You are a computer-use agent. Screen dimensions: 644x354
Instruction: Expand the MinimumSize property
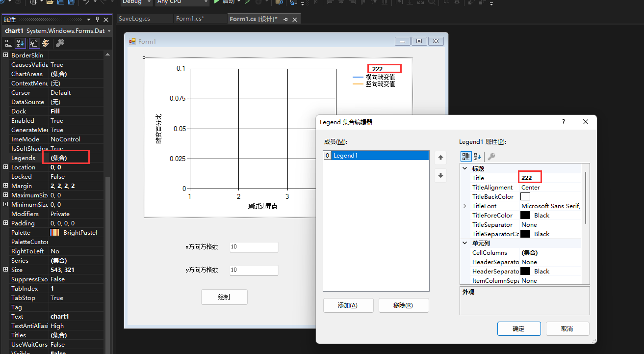(x=6, y=204)
